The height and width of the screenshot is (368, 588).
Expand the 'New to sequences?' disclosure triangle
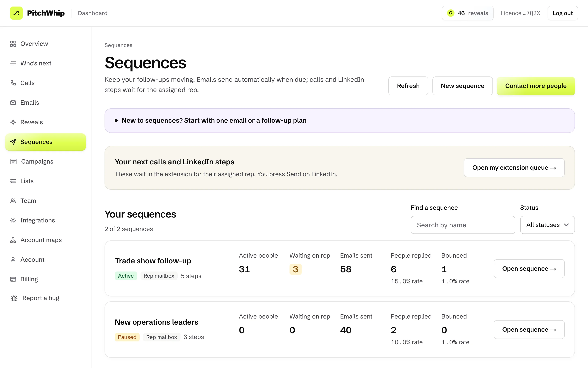point(116,120)
